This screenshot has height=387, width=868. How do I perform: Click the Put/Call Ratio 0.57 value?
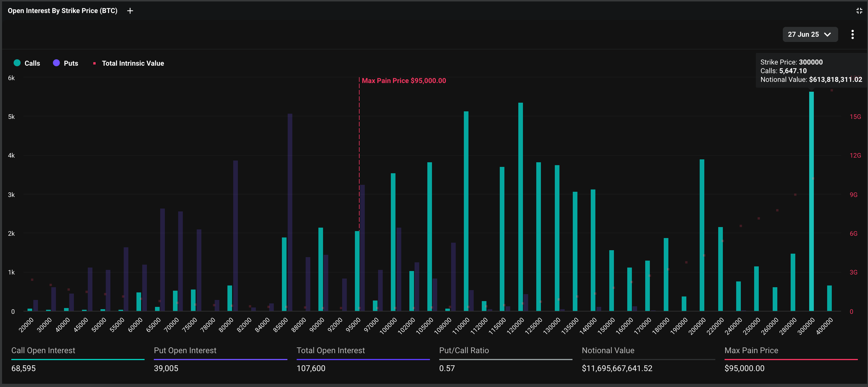447,368
